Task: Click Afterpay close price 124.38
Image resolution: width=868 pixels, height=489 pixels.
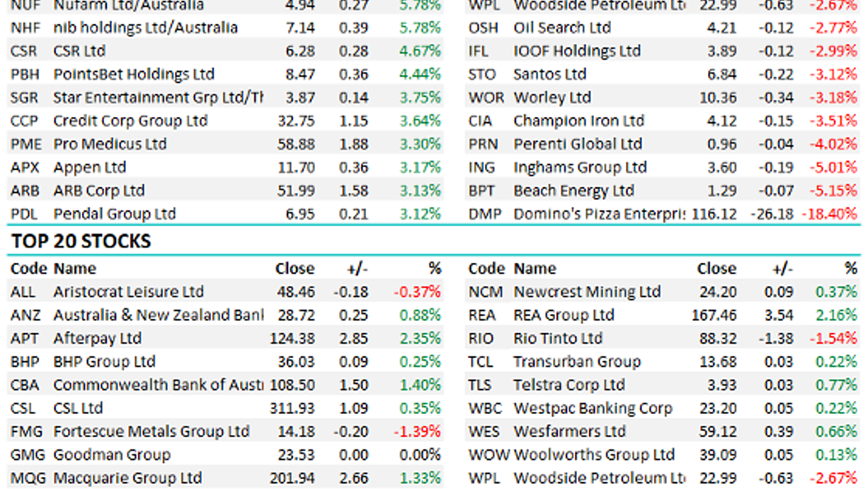Action: point(292,339)
